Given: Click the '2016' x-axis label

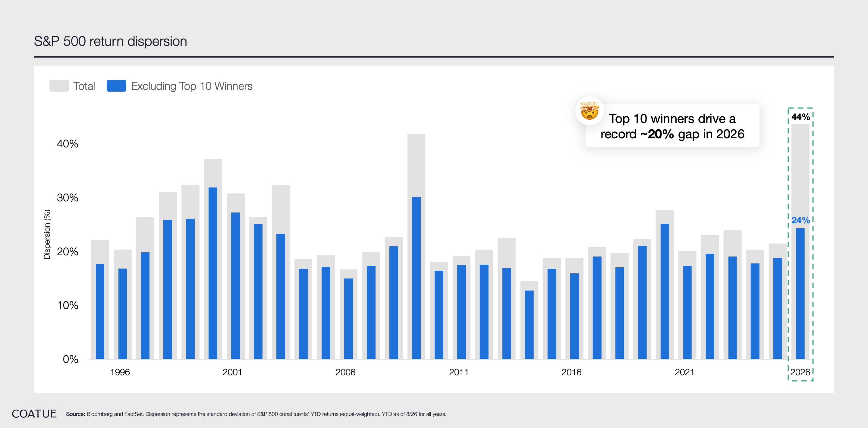Looking at the screenshot, I should (x=571, y=372).
